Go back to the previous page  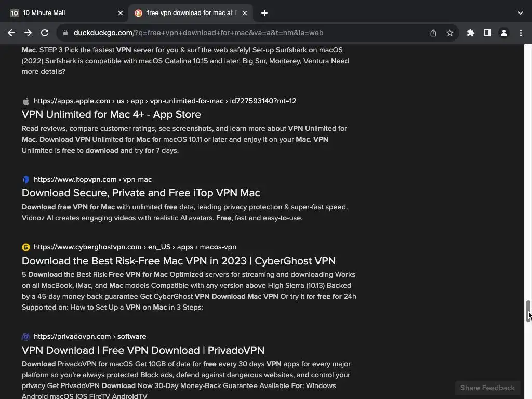tap(11, 33)
